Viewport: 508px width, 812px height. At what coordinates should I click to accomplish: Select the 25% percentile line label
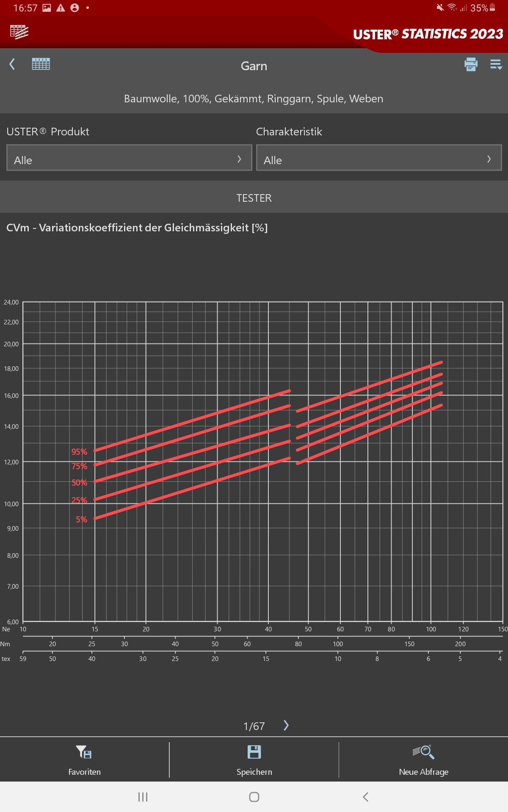point(79,500)
